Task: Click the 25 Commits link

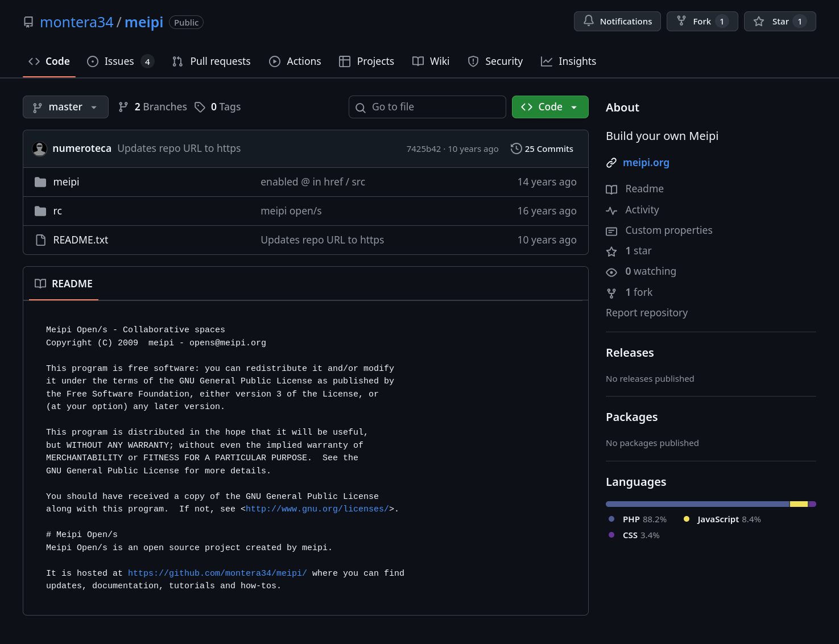Action: [x=542, y=149]
